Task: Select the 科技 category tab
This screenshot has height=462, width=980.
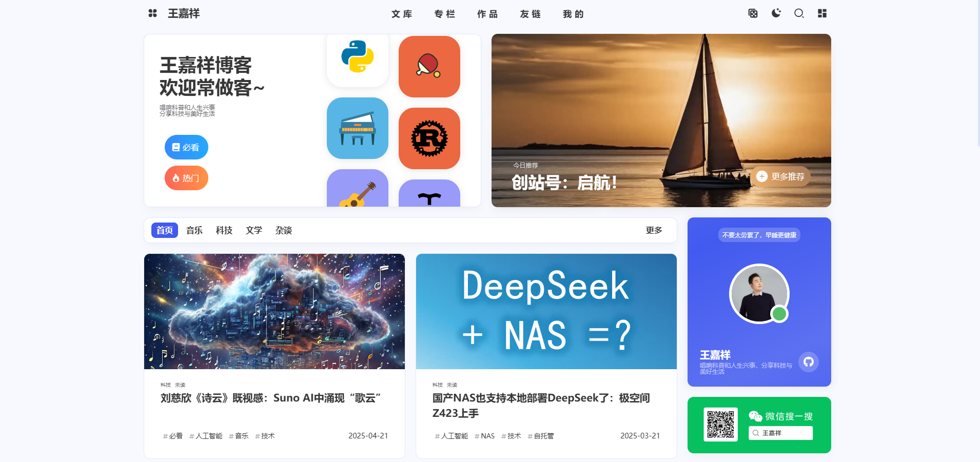Action: 224,230
